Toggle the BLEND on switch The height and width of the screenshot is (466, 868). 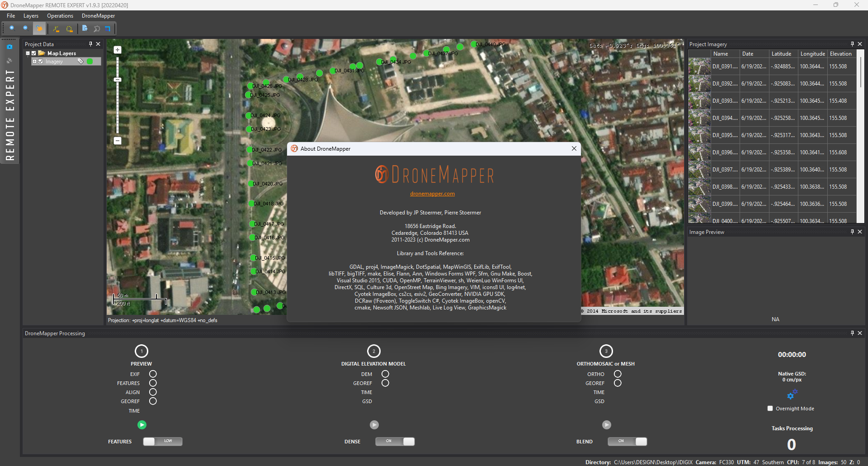point(627,442)
